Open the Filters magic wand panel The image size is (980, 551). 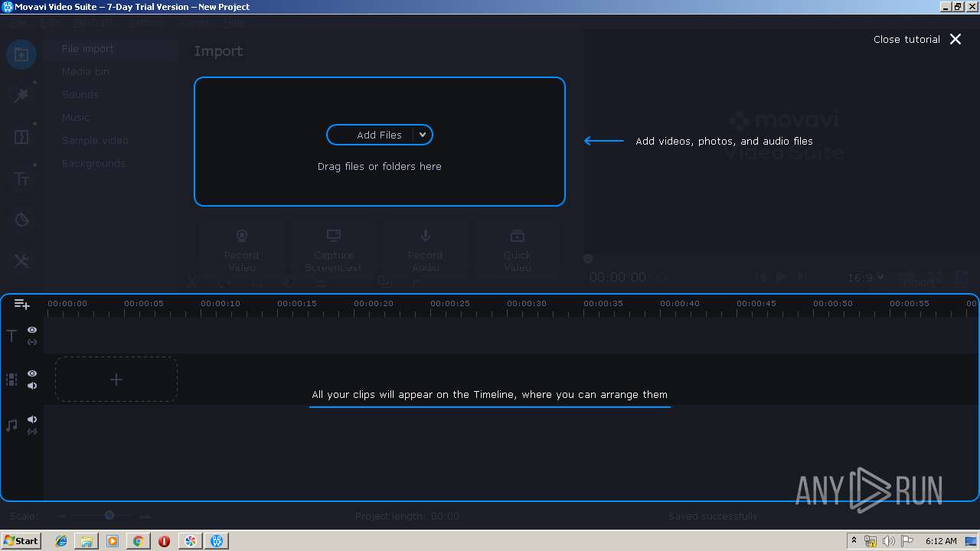(x=21, y=95)
